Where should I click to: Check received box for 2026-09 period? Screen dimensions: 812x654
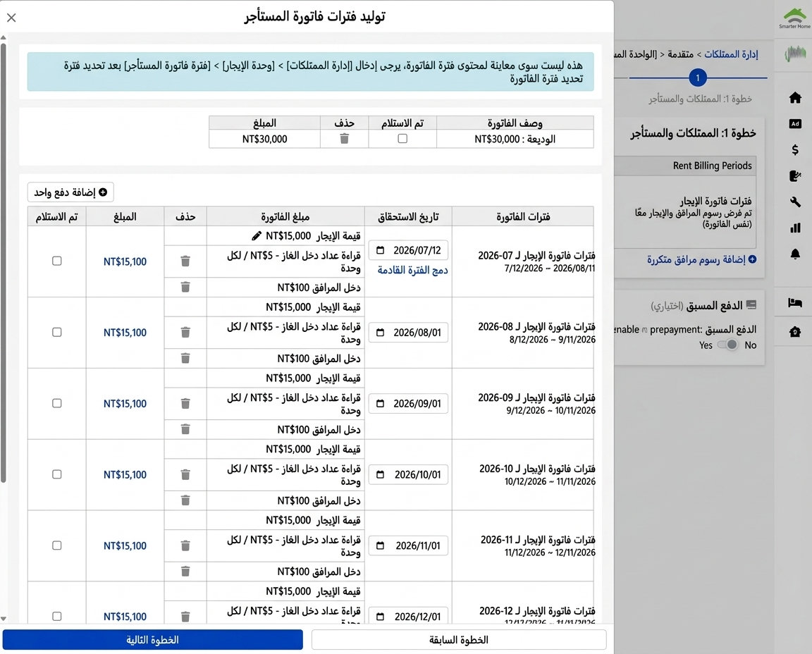tap(57, 403)
